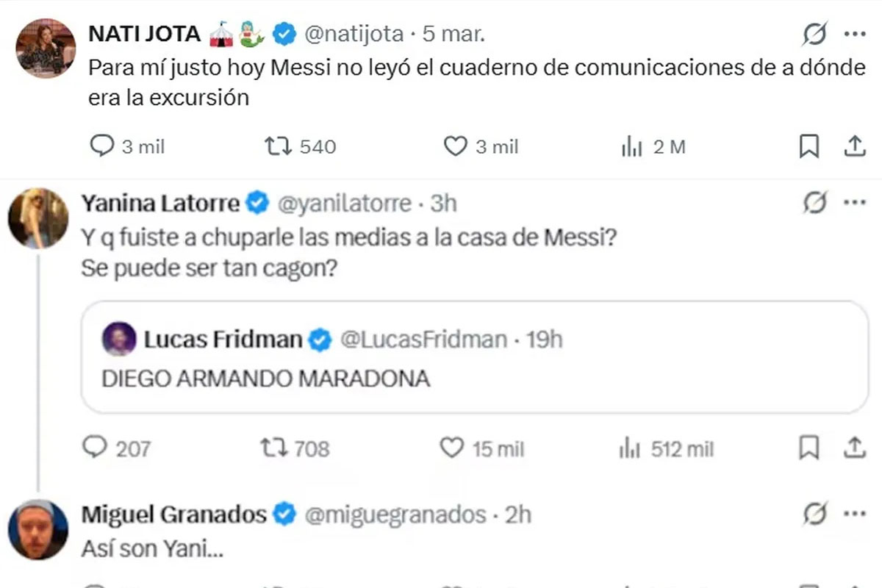This screenshot has width=882, height=588.
Task: Bookmark Yanina Latorre's reply
Action: coord(810,448)
